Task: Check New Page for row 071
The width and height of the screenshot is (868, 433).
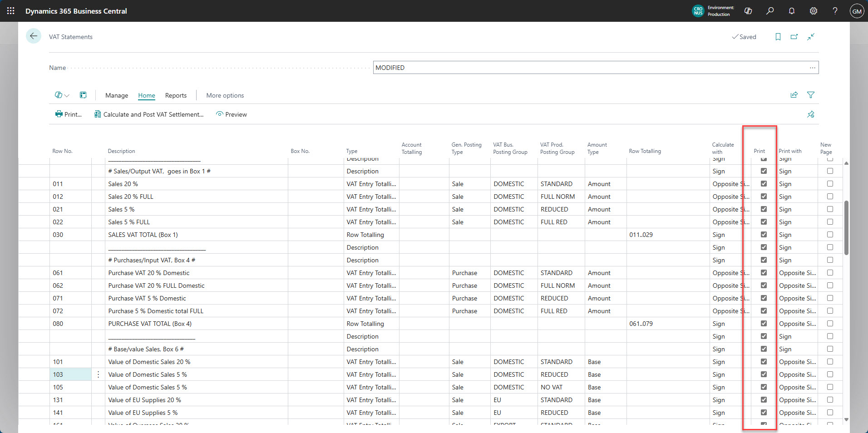Action: click(x=830, y=298)
